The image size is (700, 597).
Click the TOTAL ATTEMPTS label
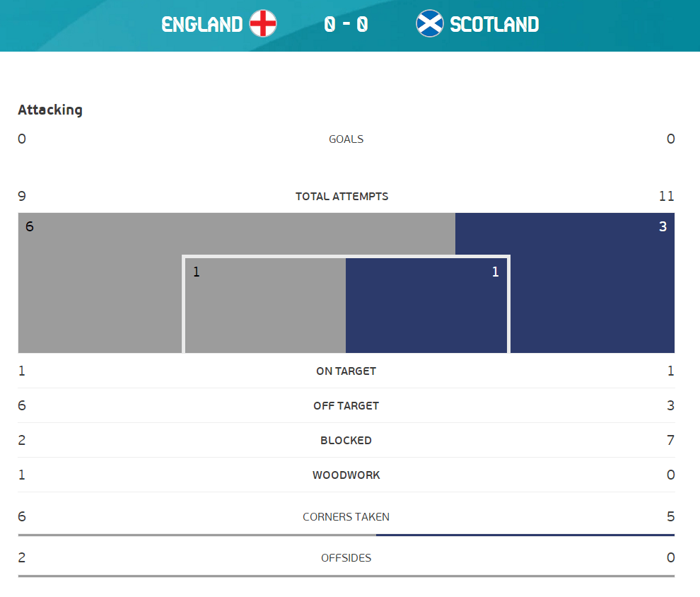click(x=342, y=197)
